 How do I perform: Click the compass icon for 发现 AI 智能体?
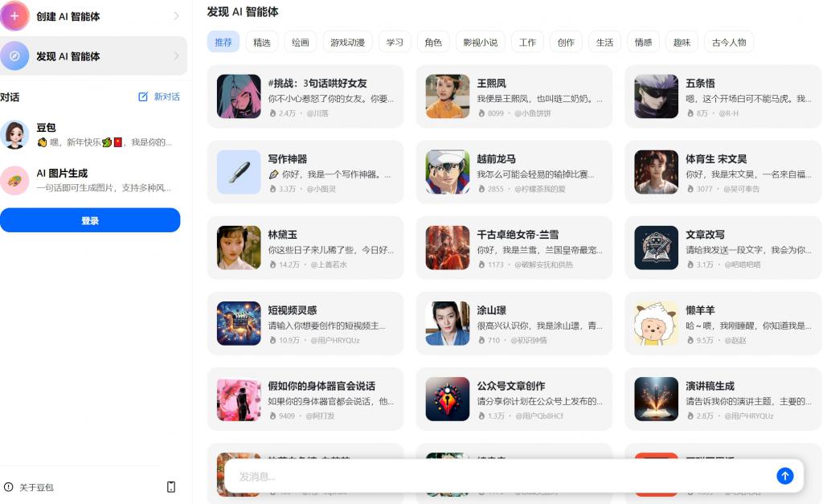14,55
